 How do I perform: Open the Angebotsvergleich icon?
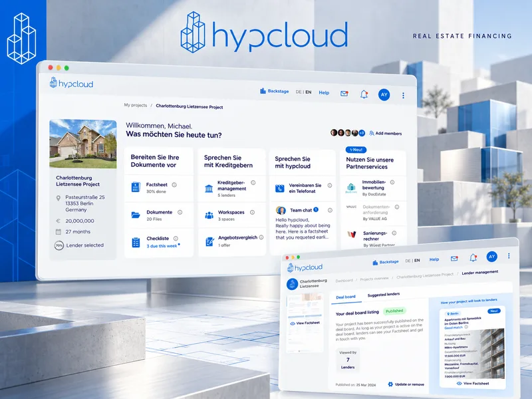(209, 241)
